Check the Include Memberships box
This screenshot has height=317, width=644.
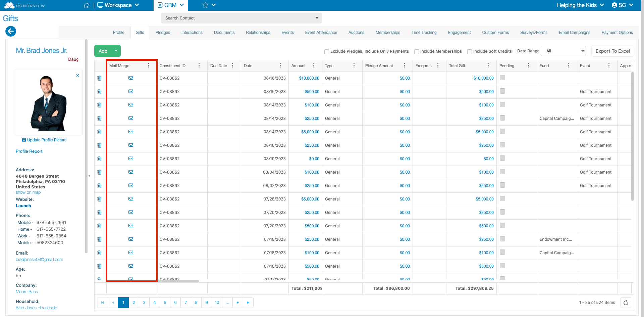pos(416,52)
